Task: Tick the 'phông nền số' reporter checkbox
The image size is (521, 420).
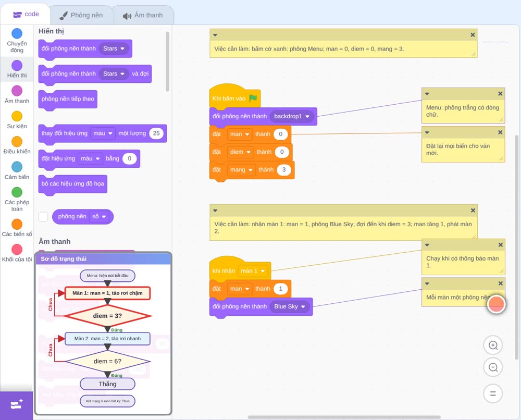Action: coord(43,217)
